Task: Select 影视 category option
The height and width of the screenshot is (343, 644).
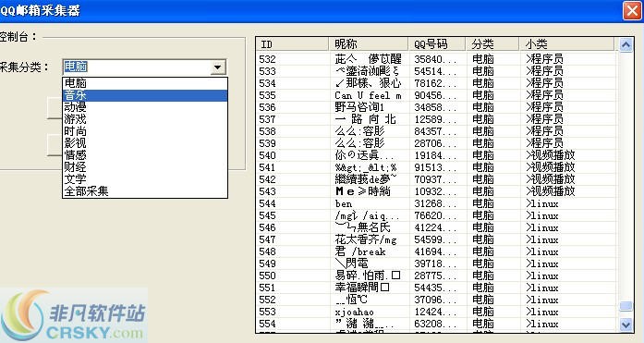Action: (145, 143)
